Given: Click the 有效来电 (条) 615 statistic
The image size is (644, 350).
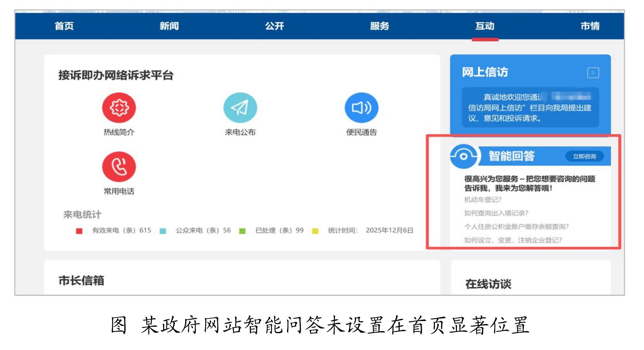Looking at the screenshot, I should pyautogui.click(x=122, y=230).
